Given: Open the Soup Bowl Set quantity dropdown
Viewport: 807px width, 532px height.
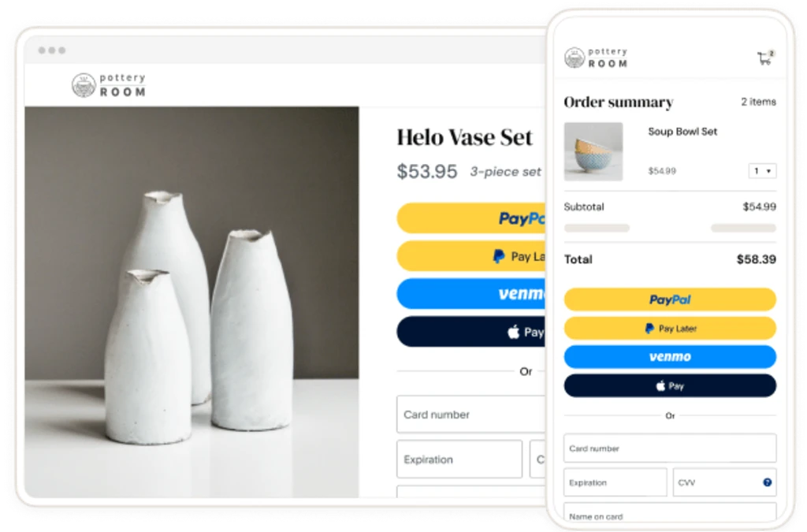Looking at the screenshot, I should (762, 171).
